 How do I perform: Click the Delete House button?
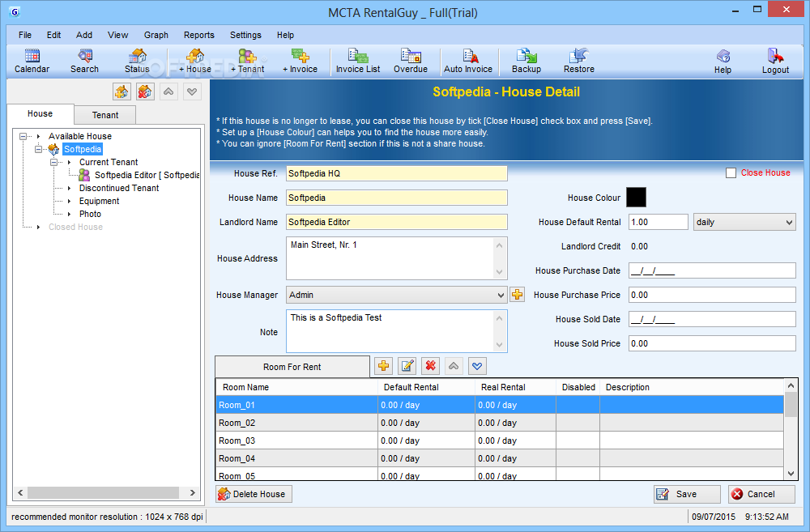click(x=254, y=494)
